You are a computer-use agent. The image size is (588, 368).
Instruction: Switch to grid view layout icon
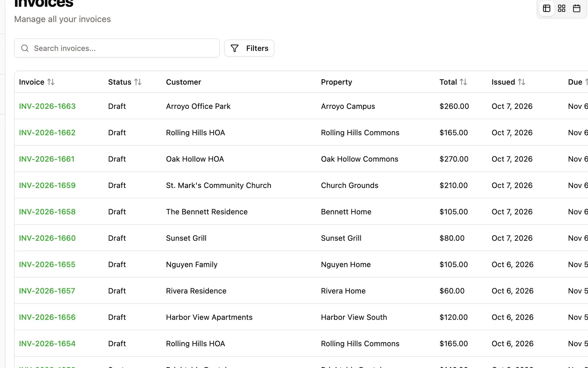(x=562, y=8)
